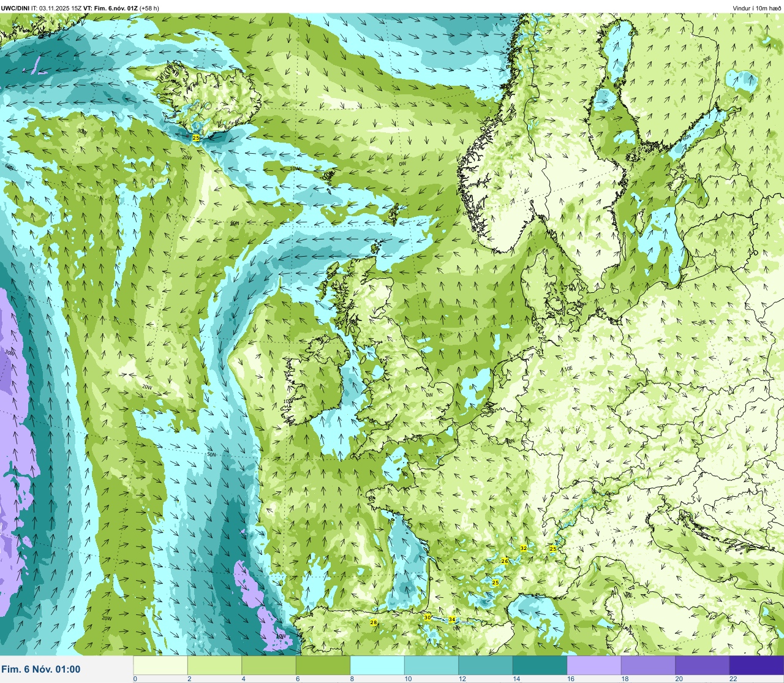
Task: Click the medium purple 18–20 legend swatch
Action: coord(648,665)
